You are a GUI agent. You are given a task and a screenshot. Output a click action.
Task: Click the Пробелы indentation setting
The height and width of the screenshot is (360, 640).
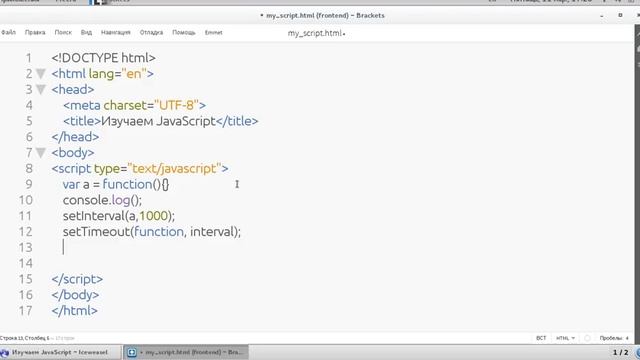click(x=614, y=338)
